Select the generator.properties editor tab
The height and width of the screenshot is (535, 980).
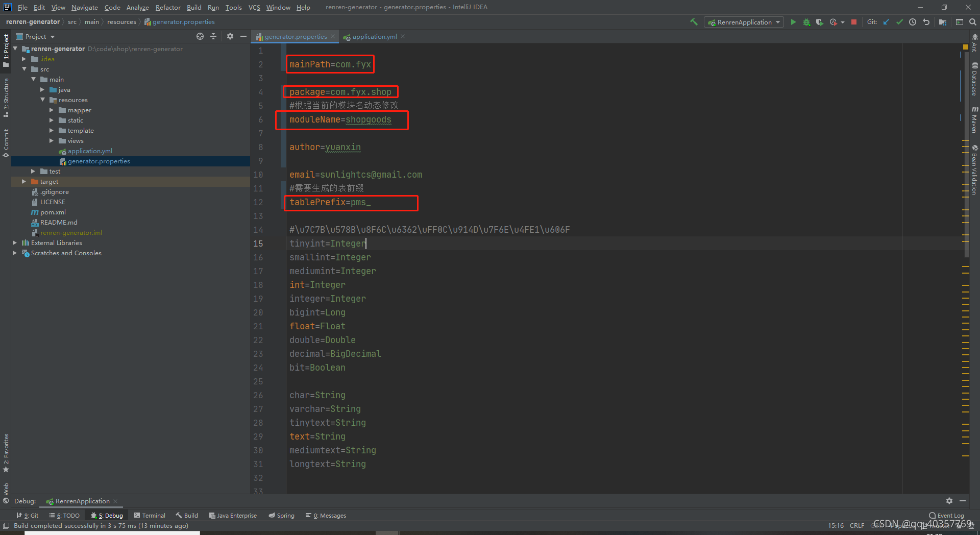click(x=296, y=36)
